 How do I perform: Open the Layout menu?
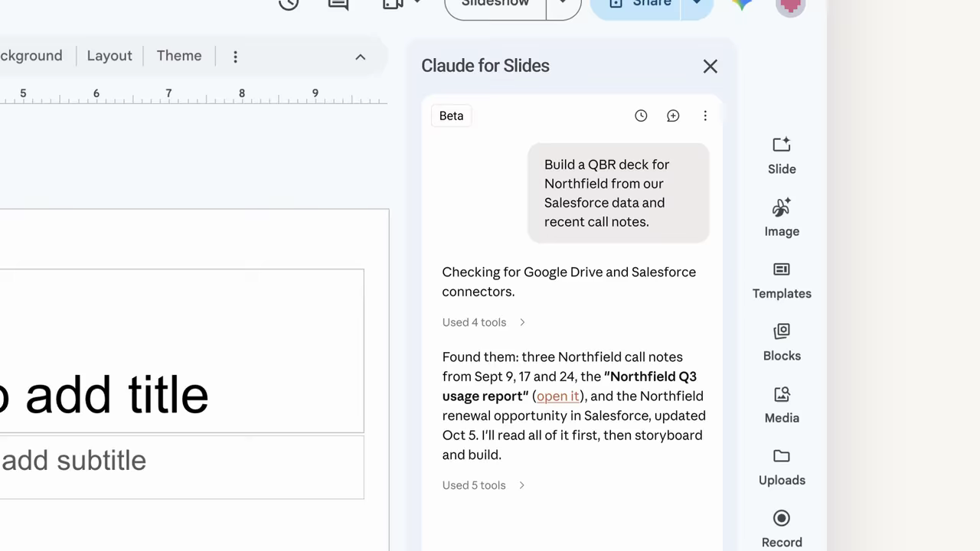[109, 56]
